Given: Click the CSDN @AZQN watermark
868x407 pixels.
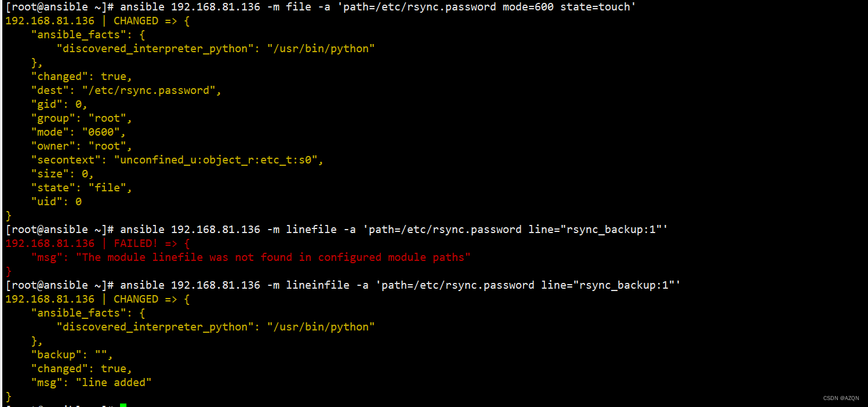Looking at the screenshot, I should click(841, 398).
